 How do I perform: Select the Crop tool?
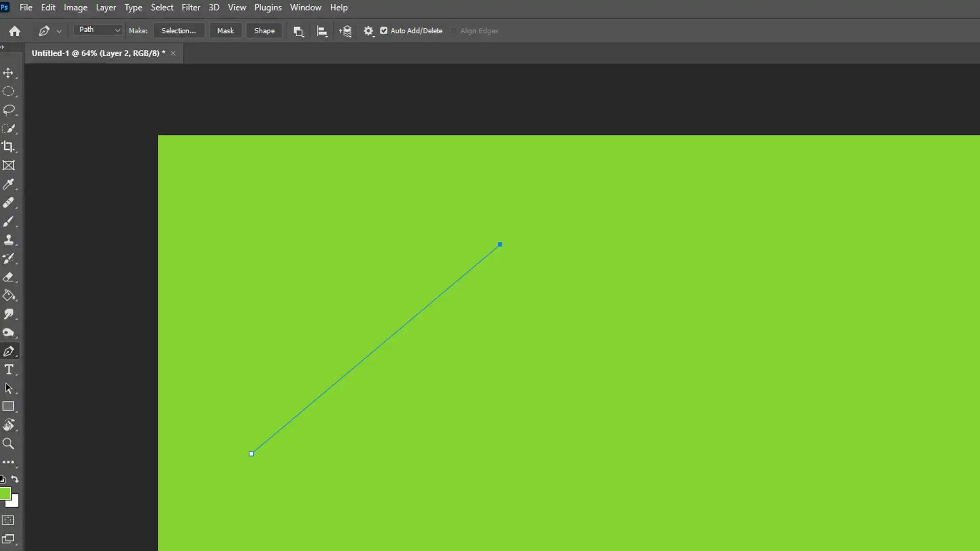click(x=9, y=146)
